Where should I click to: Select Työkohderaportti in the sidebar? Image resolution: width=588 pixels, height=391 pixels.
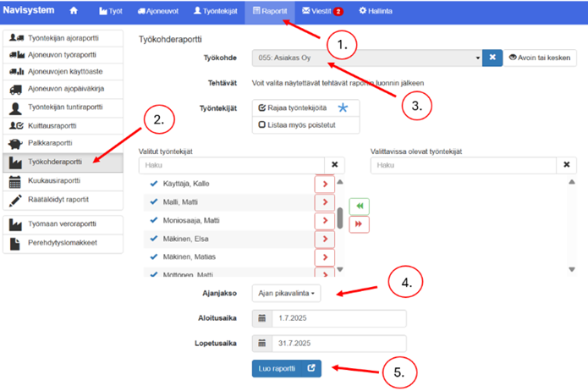coord(56,162)
